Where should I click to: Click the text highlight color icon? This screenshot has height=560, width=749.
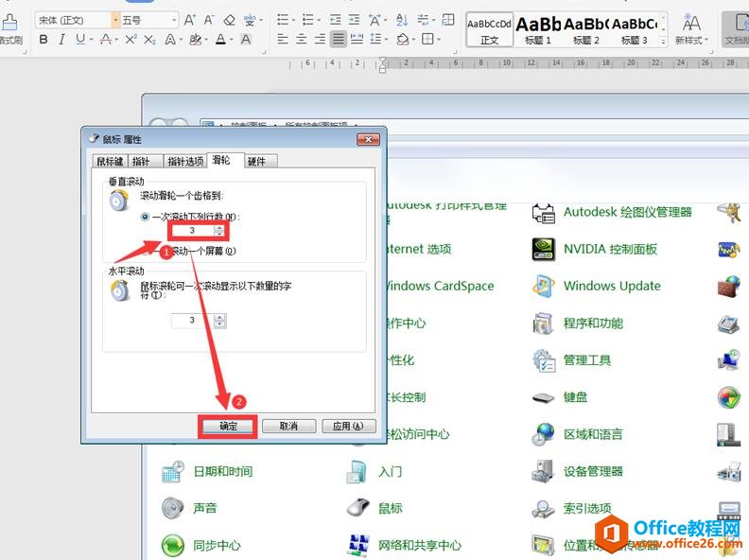click(195, 39)
